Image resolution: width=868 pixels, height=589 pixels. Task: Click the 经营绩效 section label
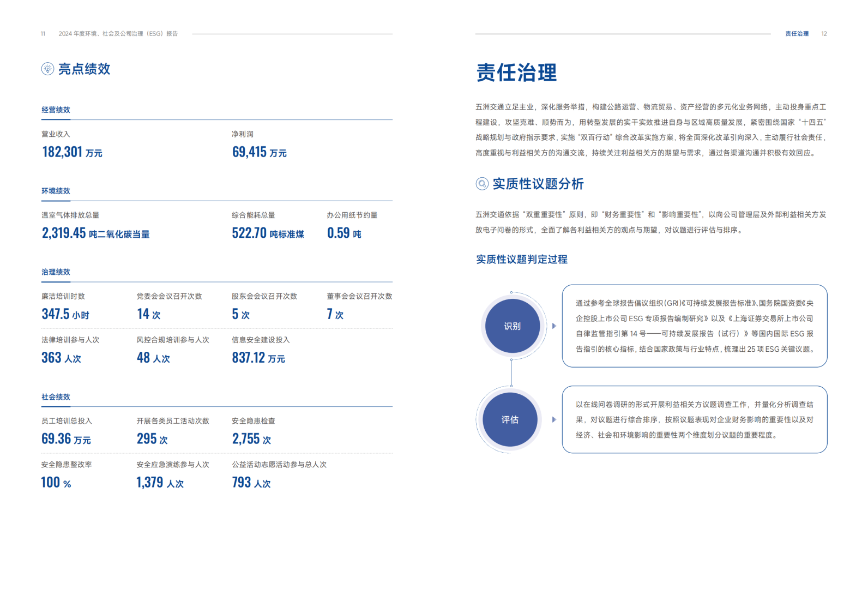(x=56, y=110)
